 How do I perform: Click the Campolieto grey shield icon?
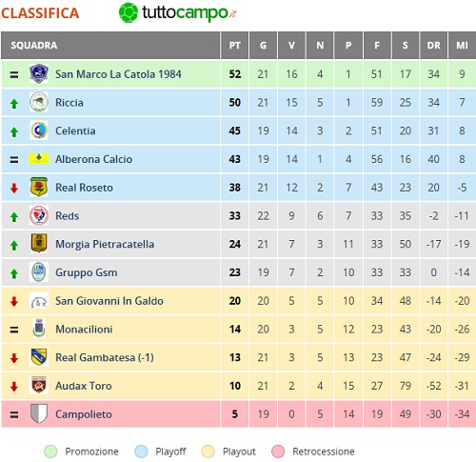(x=39, y=413)
